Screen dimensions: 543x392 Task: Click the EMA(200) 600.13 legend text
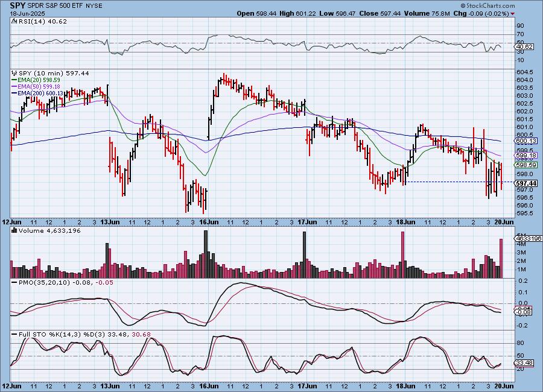(40, 93)
